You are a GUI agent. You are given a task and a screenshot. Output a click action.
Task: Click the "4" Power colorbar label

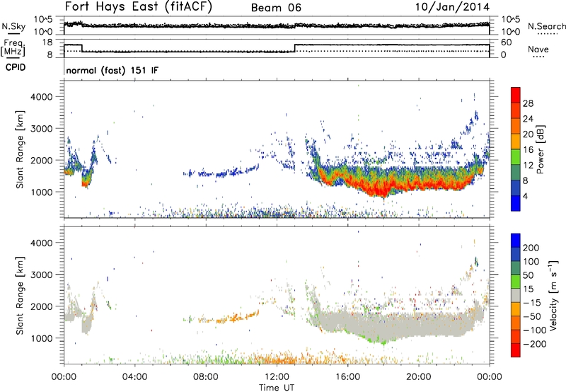coord(526,196)
